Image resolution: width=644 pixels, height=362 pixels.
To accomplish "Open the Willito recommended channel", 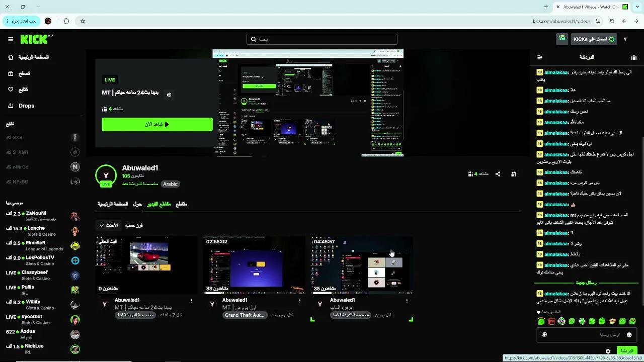I will [x=43, y=305].
